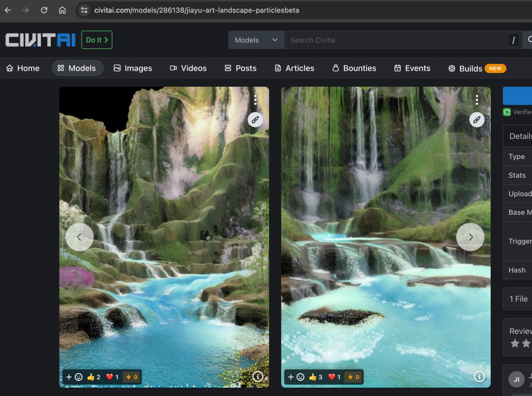Reload the page with the refresh icon
The width and height of the screenshot is (532, 396).
[x=44, y=10]
